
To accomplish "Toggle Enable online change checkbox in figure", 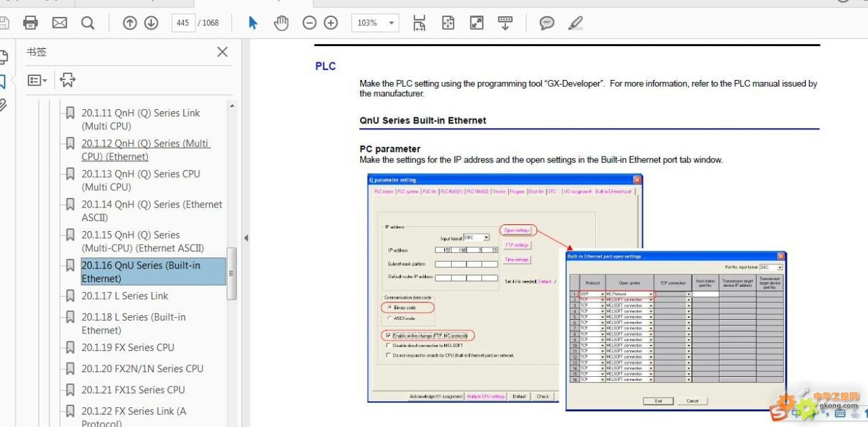I will pos(388,335).
